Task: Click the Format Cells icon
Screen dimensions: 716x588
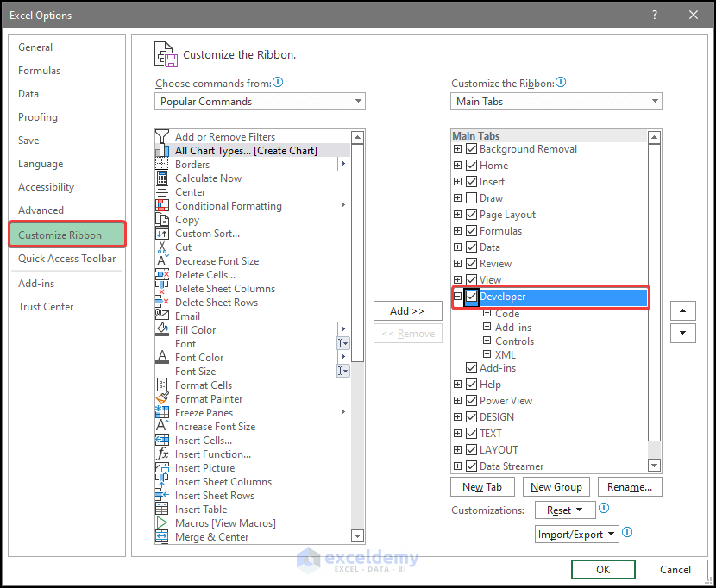Action: [x=162, y=385]
